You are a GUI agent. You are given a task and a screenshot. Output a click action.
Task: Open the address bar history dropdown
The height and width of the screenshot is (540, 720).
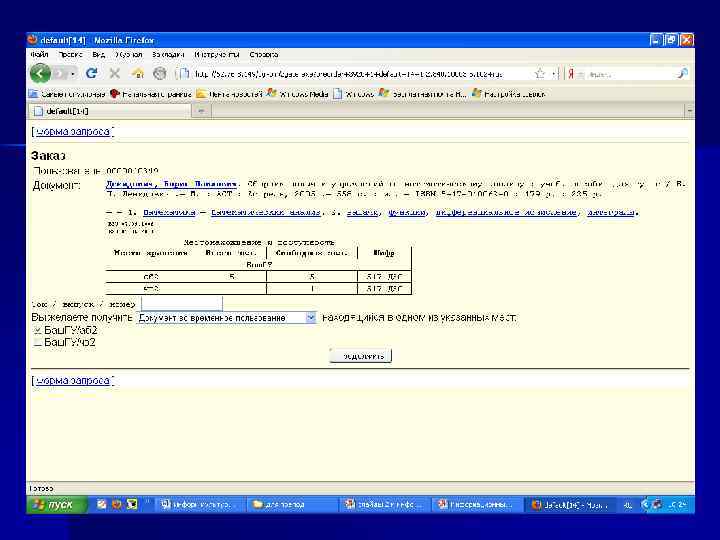554,74
